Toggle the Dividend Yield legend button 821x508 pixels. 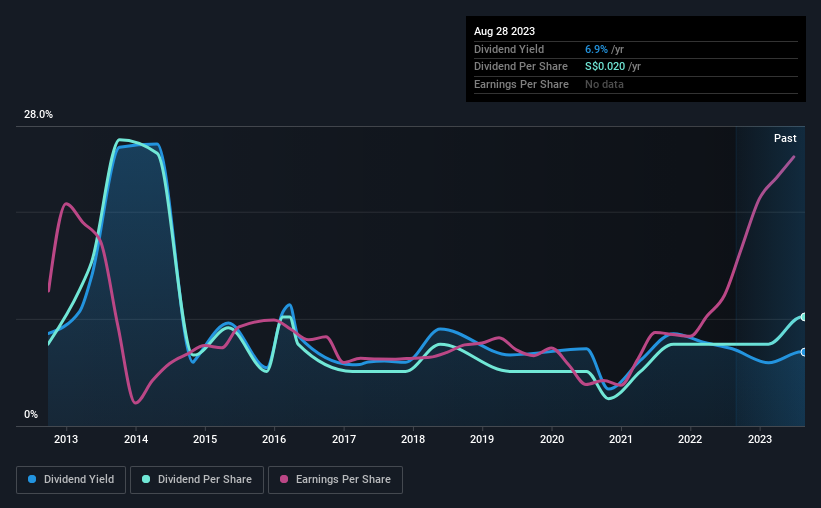tap(71, 479)
